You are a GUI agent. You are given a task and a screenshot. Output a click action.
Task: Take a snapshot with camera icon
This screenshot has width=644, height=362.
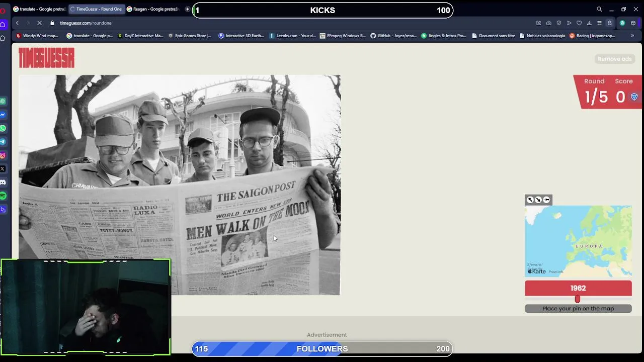[x=548, y=23]
